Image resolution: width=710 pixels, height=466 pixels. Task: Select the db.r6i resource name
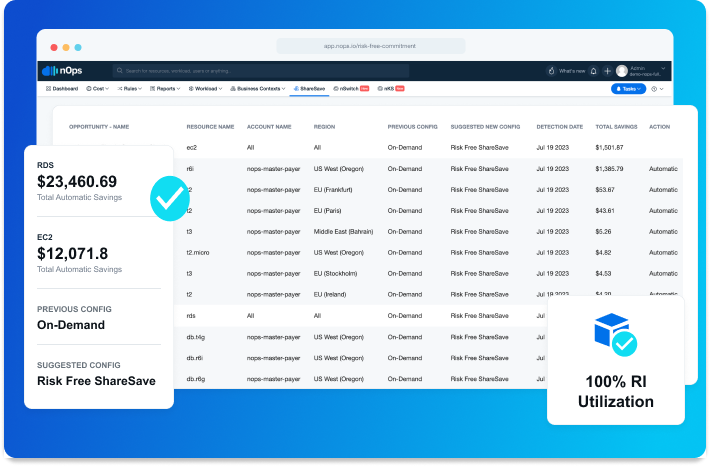[x=195, y=358]
